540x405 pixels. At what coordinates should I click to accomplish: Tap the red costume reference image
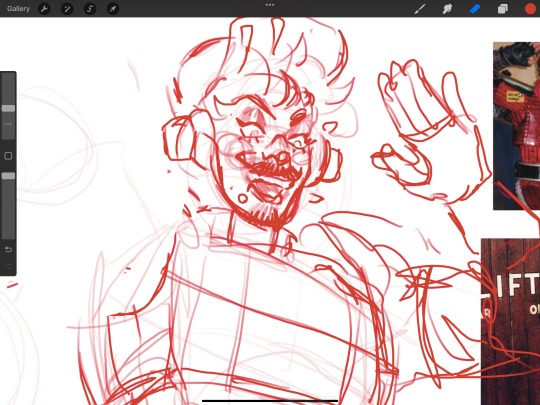516,126
